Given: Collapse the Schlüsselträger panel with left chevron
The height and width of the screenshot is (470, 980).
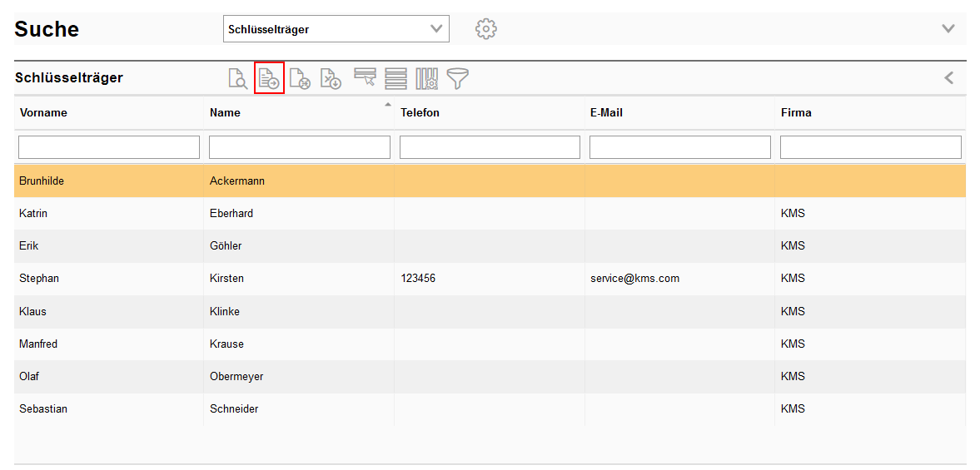Looking at the screenshot, I should 948,78.
